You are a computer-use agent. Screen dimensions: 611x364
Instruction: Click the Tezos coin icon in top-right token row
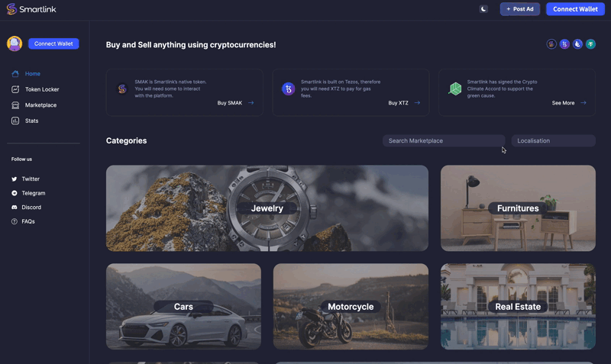point(564,44)
